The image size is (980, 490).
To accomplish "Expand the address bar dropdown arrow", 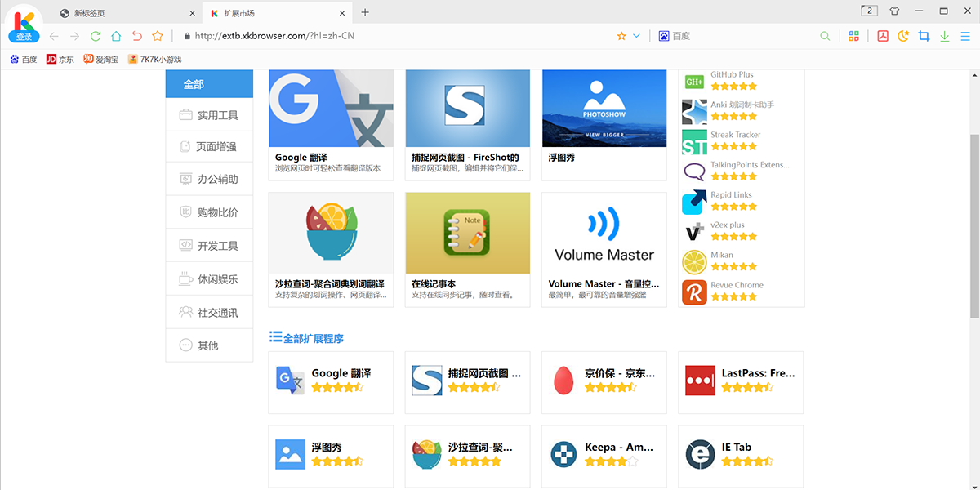I will [x=636, y=36].
